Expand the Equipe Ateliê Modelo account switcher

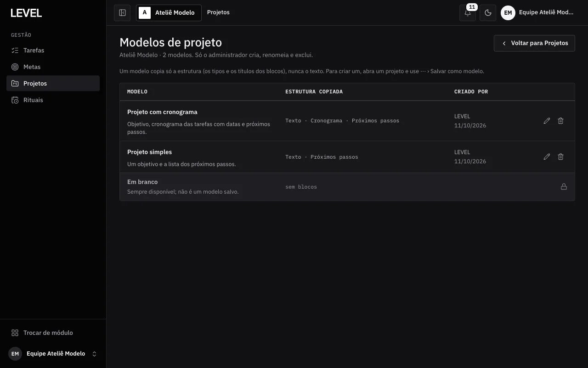click(53, 354)
